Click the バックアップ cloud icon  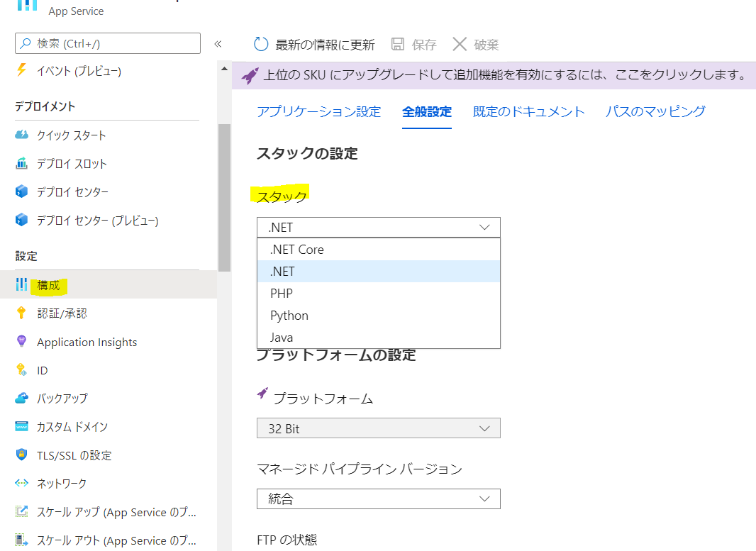(22, 399)
